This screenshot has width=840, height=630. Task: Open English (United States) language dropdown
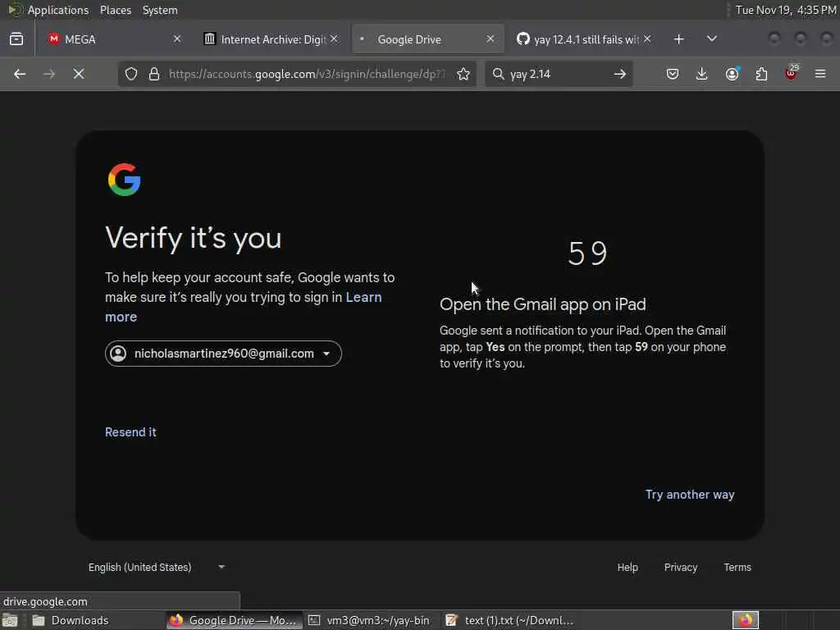(157, 568)
